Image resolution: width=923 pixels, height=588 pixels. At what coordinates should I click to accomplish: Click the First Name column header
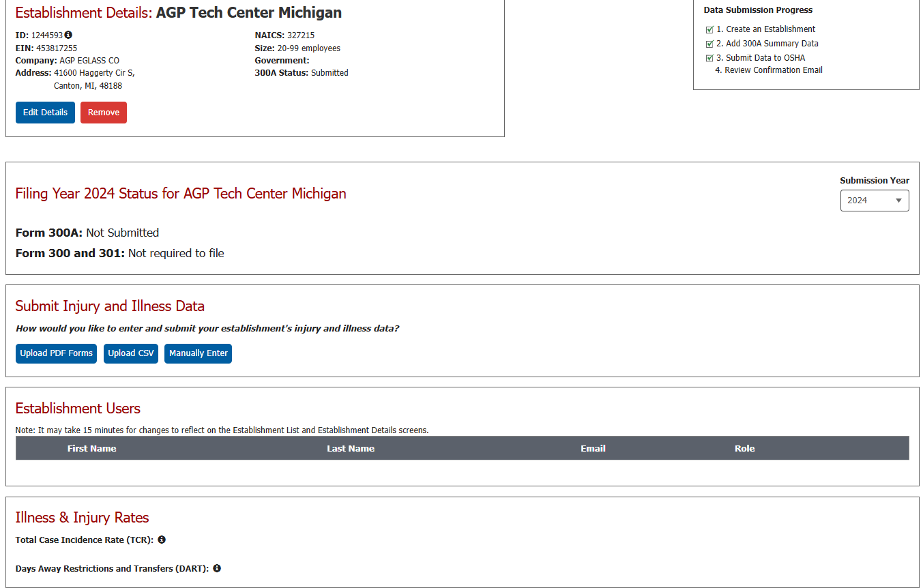pyautogui.click(x=91, y=448)
